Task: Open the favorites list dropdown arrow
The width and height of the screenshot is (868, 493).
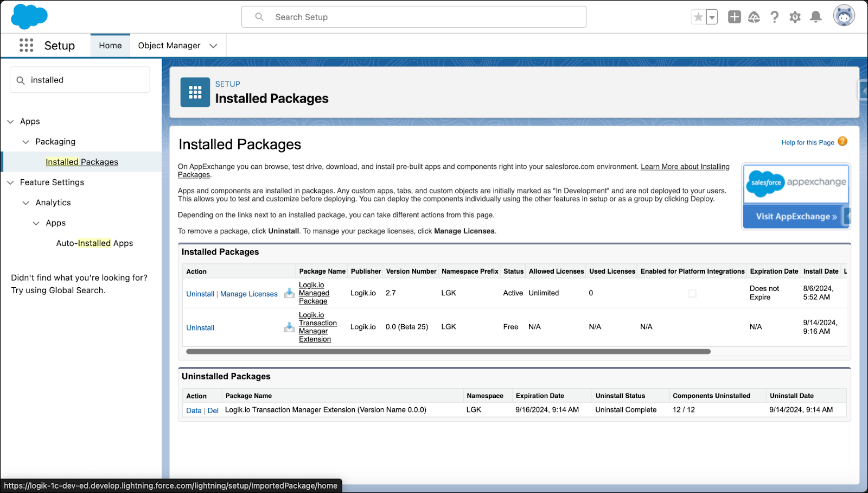Action: point(712,17)
